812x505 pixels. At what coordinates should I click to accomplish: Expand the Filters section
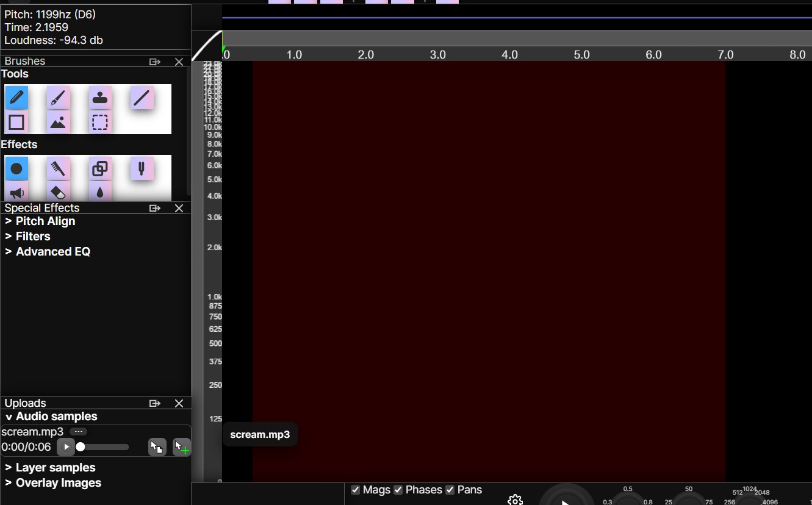point(28,237)
